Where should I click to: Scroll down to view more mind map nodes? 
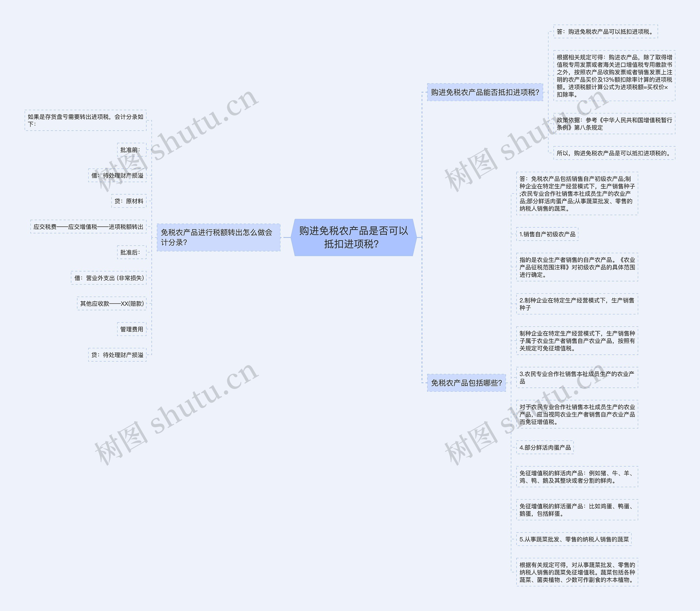point(698,305)
